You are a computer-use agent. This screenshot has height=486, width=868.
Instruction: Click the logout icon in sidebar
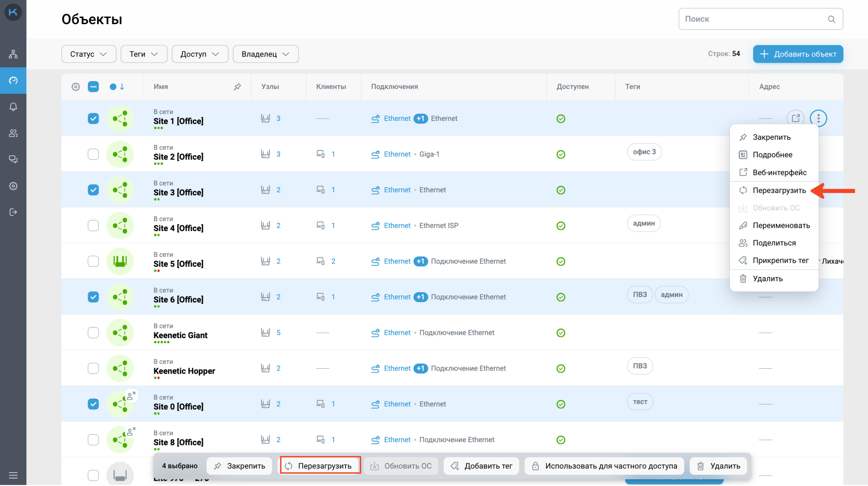[x=13, y=212]
